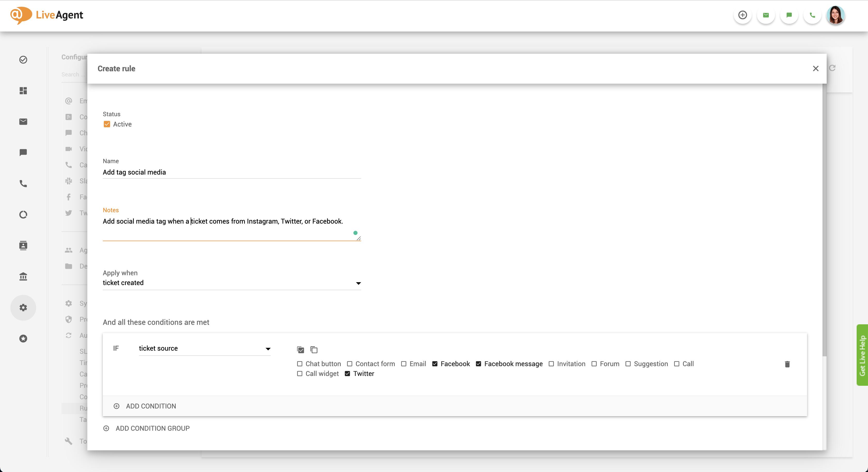Click the green phone icon in header
This screenshot has height=472, width=868.
812,15
